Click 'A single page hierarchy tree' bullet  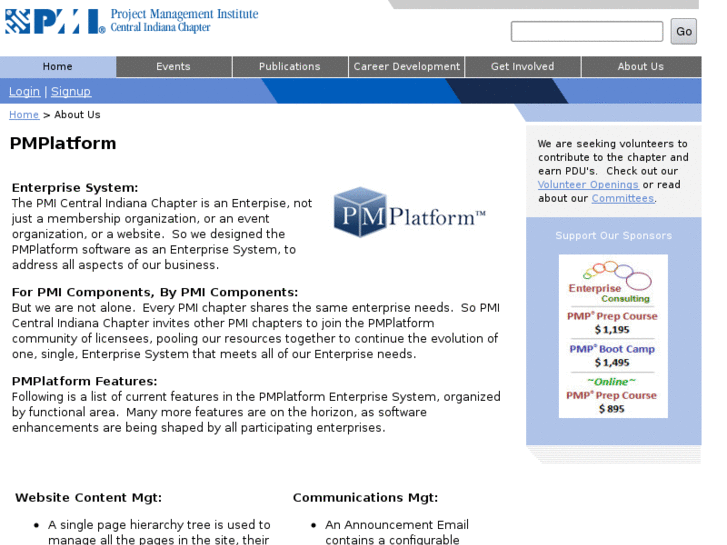[x=159, y=532]
